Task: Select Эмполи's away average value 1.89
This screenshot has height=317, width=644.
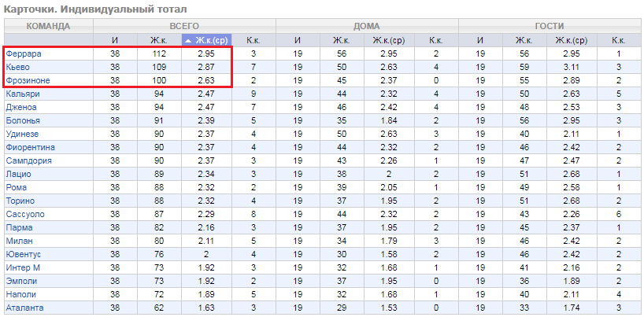Action: (572, 282)
